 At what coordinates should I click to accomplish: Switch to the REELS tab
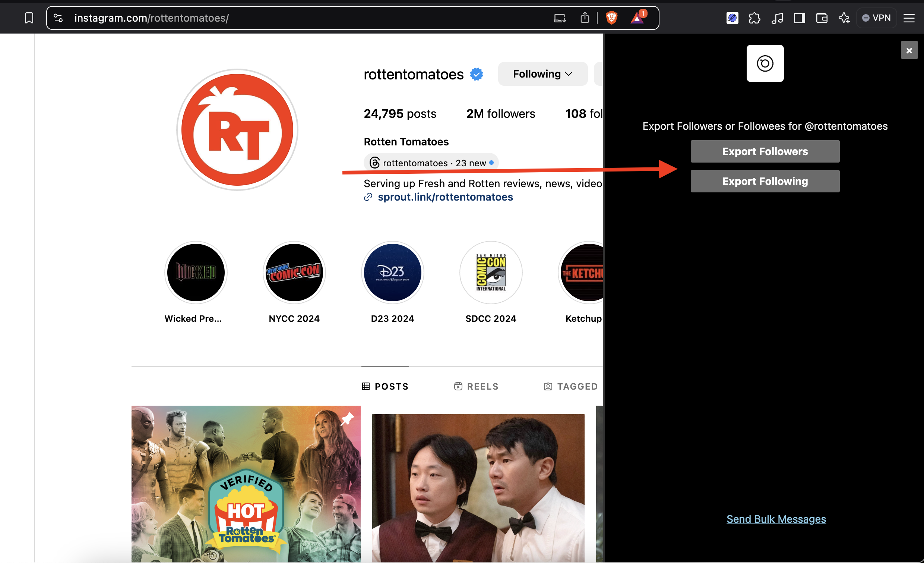coord(476,387)
